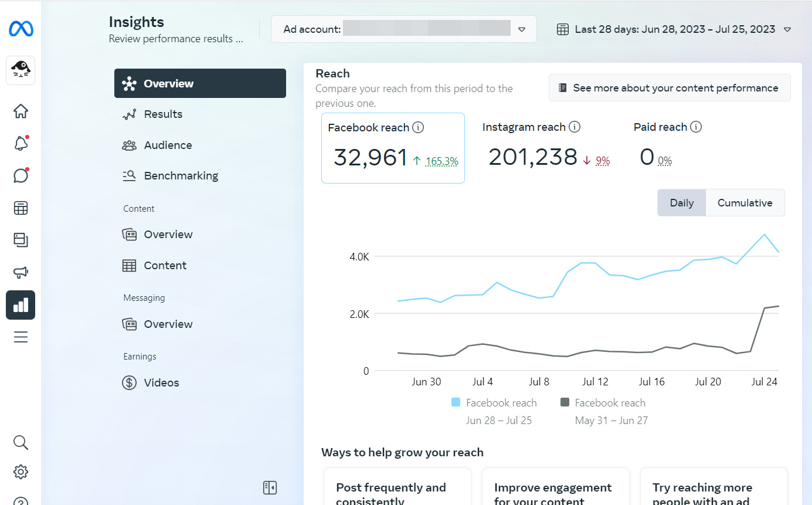The image size is (812, 505).
Task: Open Overview under Messaging section
Action: [x=200, y=324]
